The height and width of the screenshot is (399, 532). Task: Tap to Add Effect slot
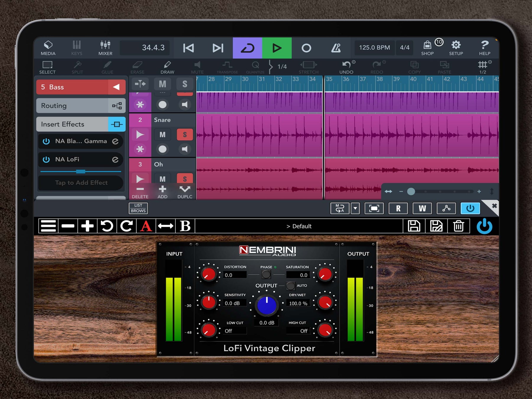pyautogui.click(x=81, y=182)
